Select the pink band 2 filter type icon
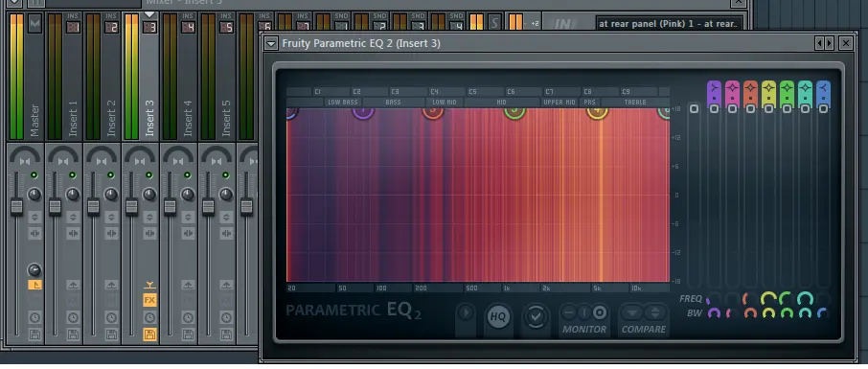868x369 pixels. click(x=732, y=88)
